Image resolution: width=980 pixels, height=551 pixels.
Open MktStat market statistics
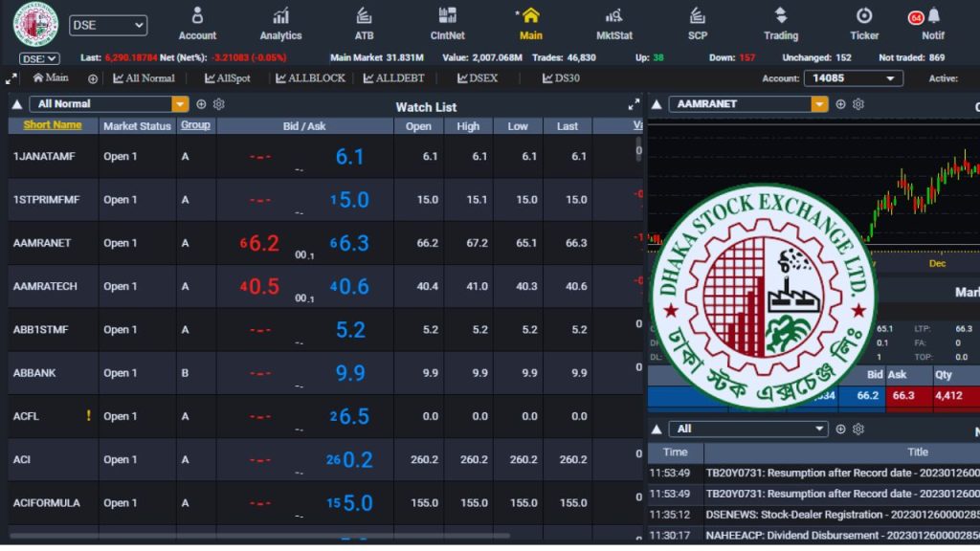tap(614, 23)
